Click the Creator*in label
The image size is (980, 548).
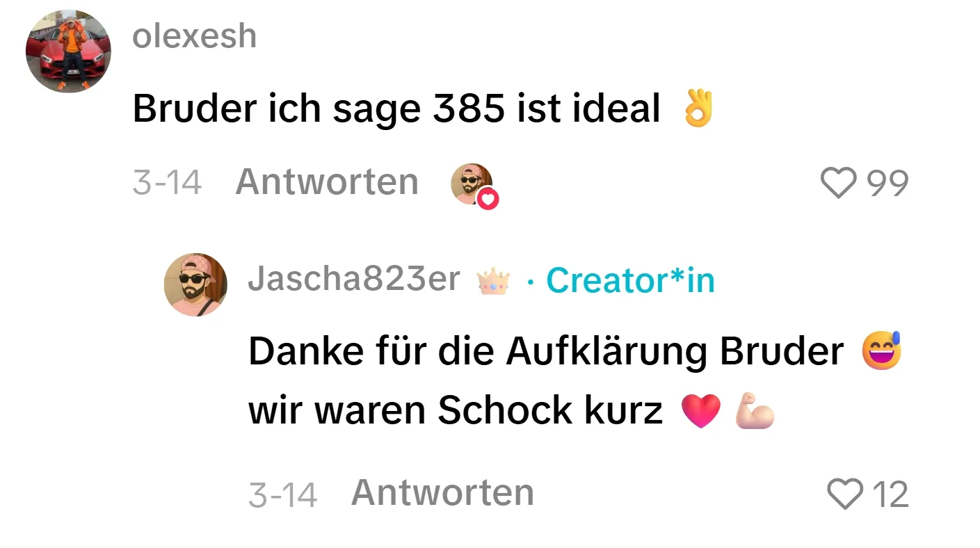coord(630,280)
